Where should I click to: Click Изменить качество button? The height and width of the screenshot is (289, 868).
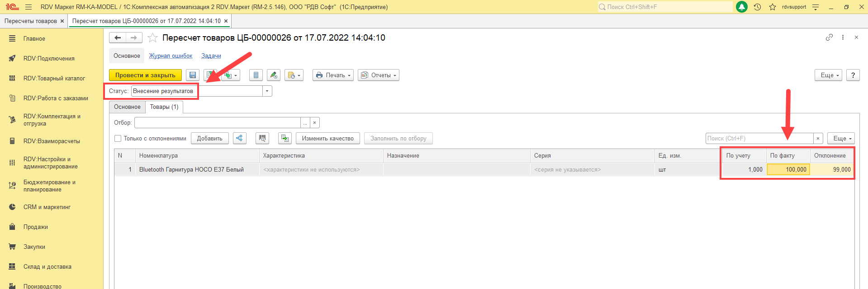pyautogui.click(x=328, y=139)
